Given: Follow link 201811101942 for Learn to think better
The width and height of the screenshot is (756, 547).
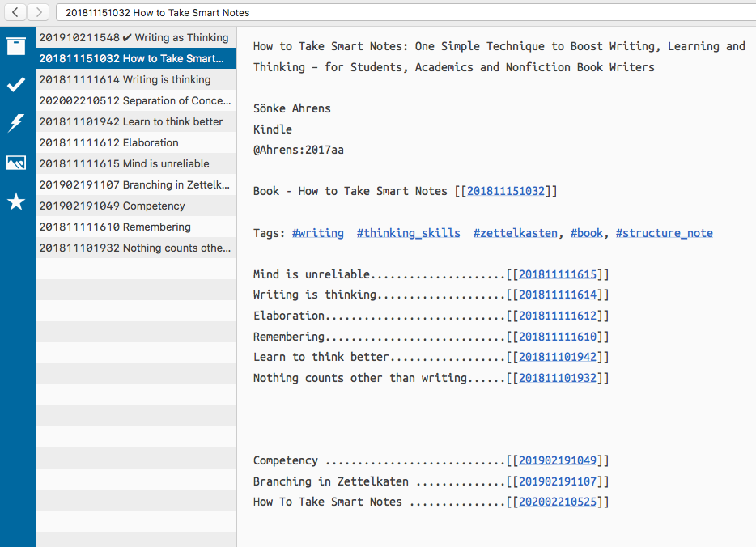Looking at the screenshot, I should (x=558, y=357).
